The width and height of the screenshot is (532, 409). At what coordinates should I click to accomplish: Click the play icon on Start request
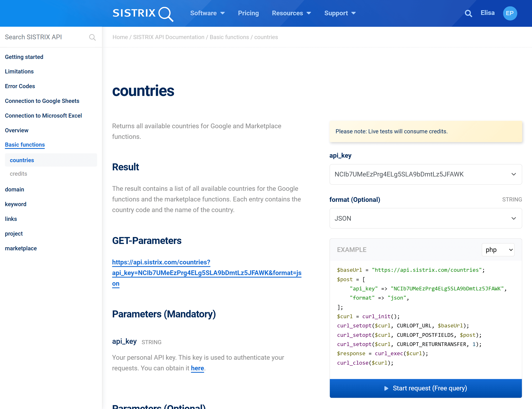[386, 388]
